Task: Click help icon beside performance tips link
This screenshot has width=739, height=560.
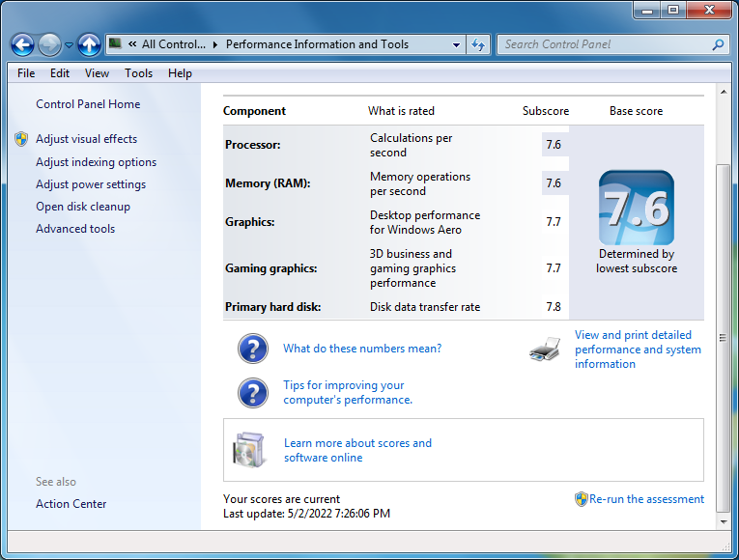Action: (253, 392)
